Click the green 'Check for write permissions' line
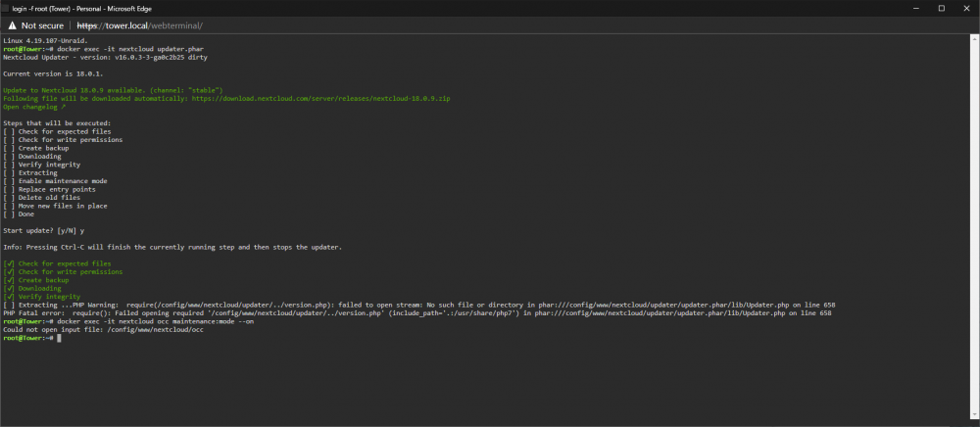Viewport: 980px width, 427px height. (x=63, y=272)
